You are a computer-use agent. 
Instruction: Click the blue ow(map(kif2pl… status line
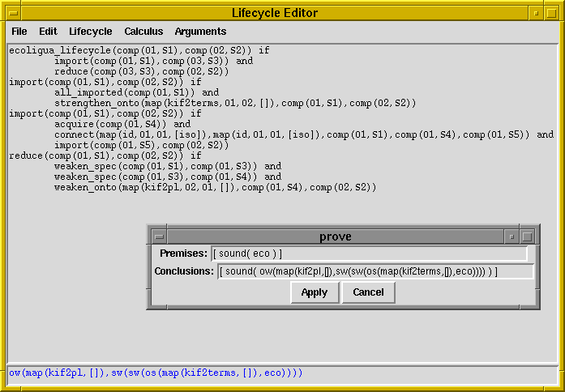coord(156,373)
